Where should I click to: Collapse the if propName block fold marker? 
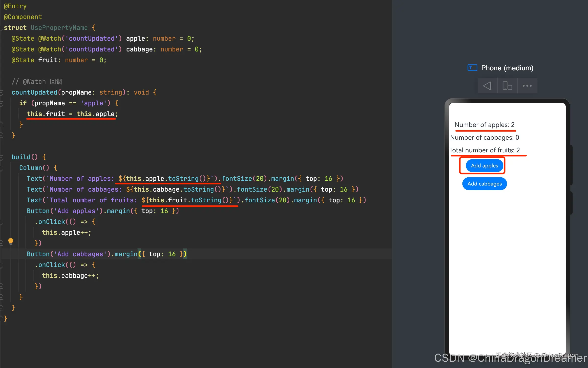point(1,103)
